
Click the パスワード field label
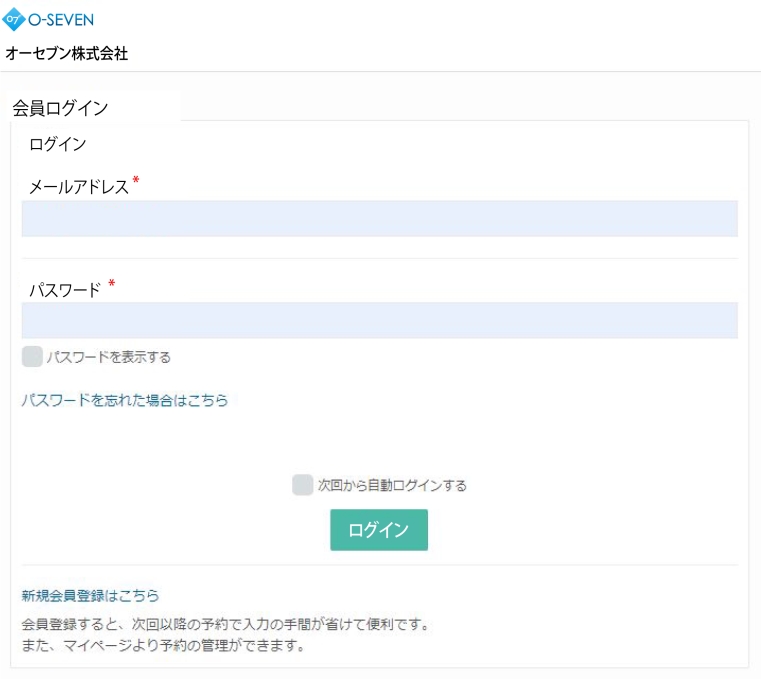point(65,290)
